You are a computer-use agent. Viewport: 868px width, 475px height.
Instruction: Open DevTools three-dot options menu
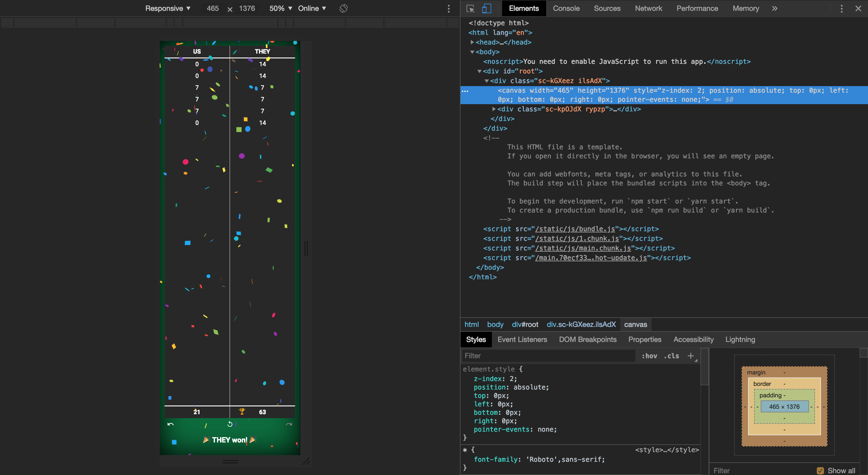click(x=841, y=8)
